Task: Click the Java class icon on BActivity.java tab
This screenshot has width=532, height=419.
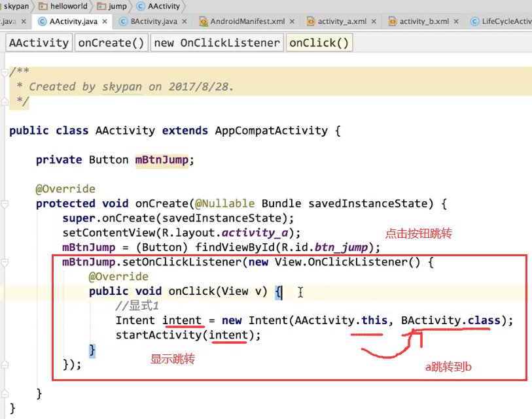Action: point(122,20)
